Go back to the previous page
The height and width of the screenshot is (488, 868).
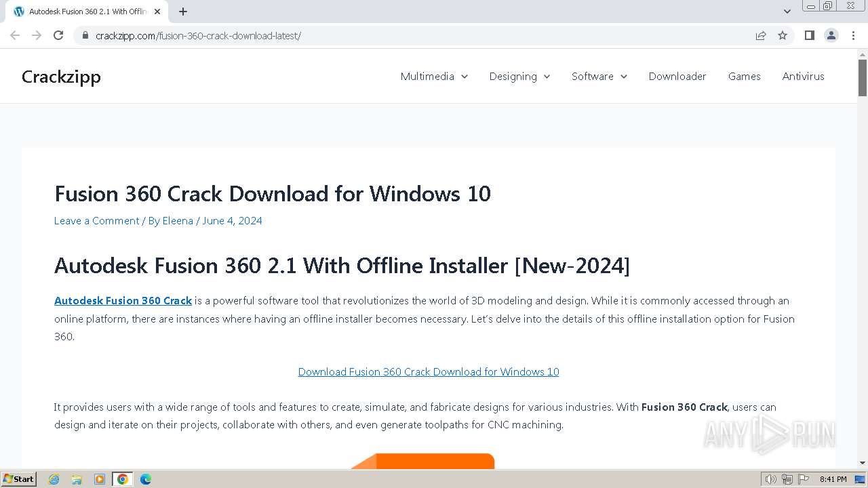pyautogui.click(x=15, y=35)
